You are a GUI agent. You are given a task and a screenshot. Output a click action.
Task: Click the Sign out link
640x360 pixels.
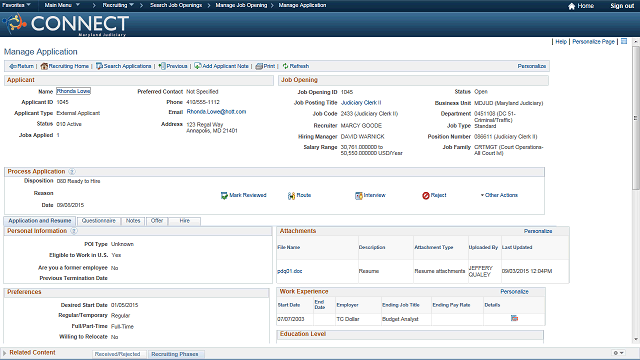click(622, 6)
